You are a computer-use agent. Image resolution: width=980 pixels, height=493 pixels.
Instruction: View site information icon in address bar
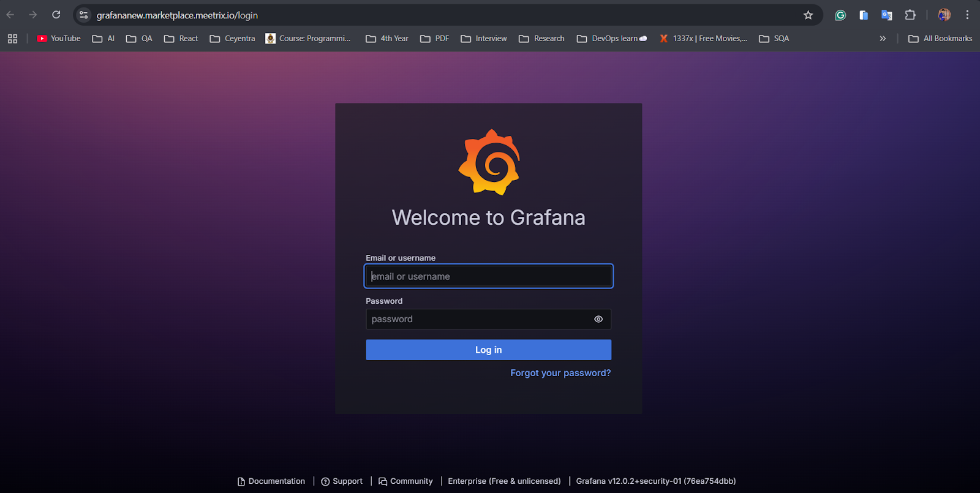[84, 15]
